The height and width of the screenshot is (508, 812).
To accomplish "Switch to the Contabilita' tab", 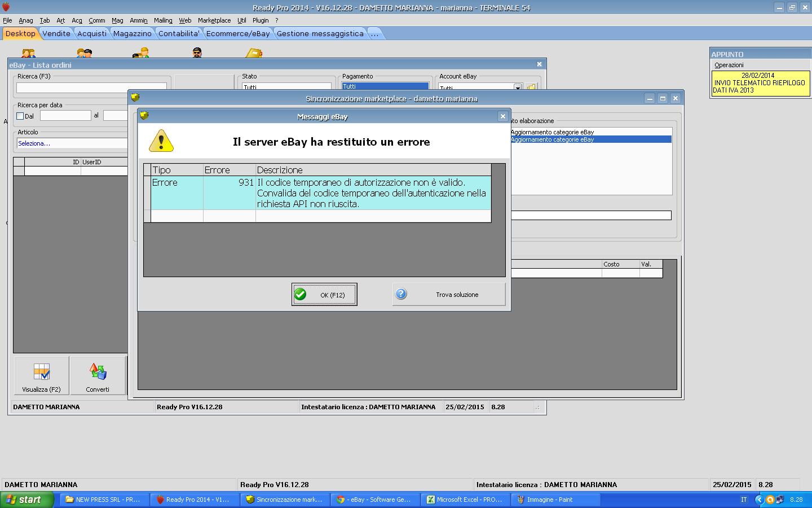I will [179, 33].
